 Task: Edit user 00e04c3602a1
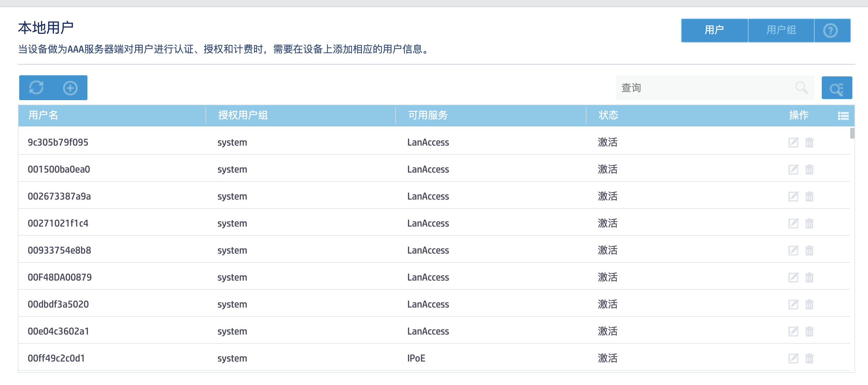tap(793, 331)
